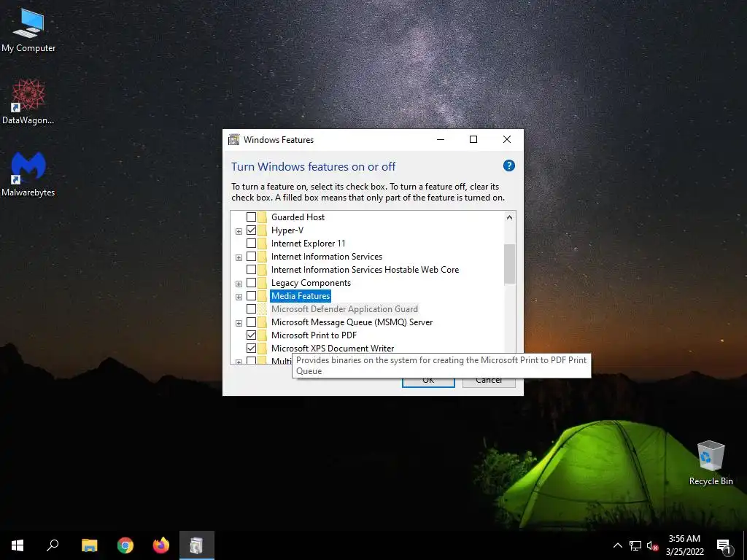Expand the Media Features node
Screen dimensions: 747x560
click(x=239, y=297)
